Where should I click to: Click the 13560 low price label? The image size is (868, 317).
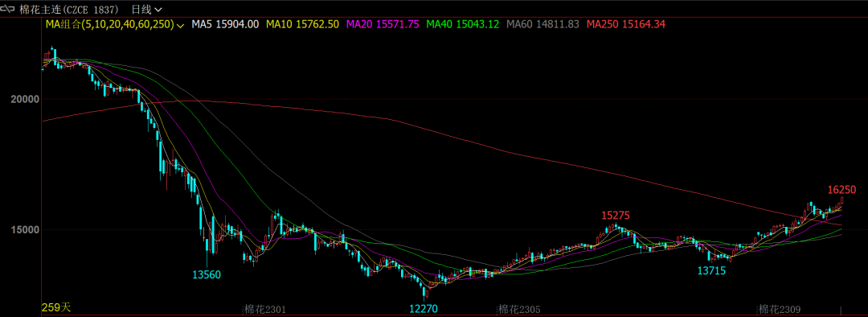207,274
